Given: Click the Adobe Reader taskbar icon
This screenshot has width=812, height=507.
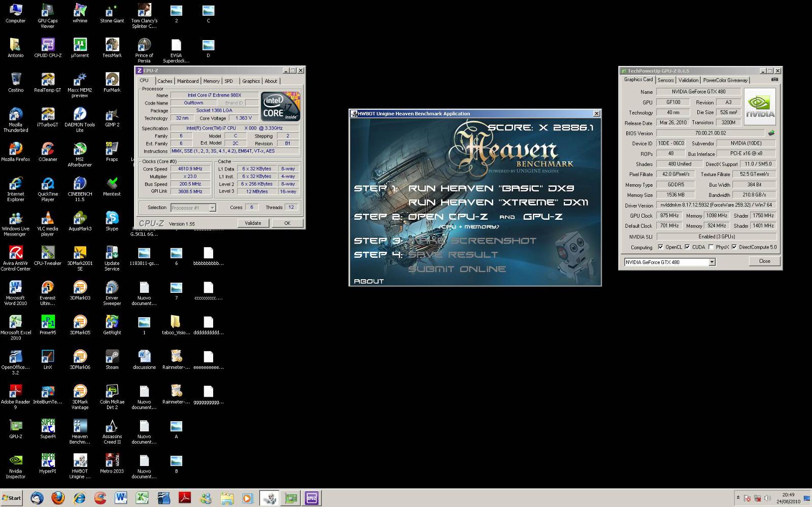Looking at the screenshot, I should click(184, 498).
